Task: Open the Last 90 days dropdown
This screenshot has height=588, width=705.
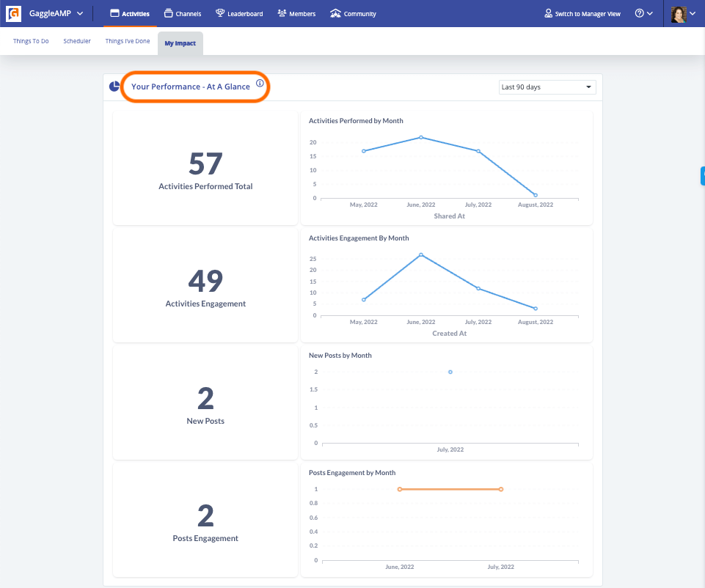Action: coord(547,87)
